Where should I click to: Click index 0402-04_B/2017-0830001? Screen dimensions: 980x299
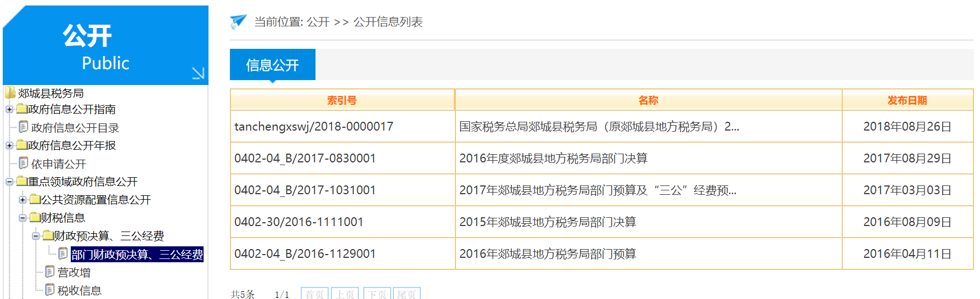coord(305,158)
